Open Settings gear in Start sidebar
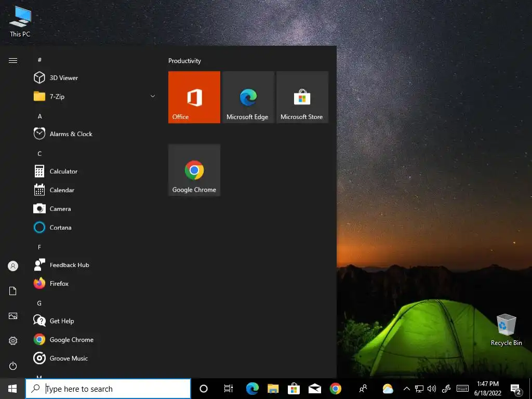Viewport: 532px width, 399px height. coord(13,341)
